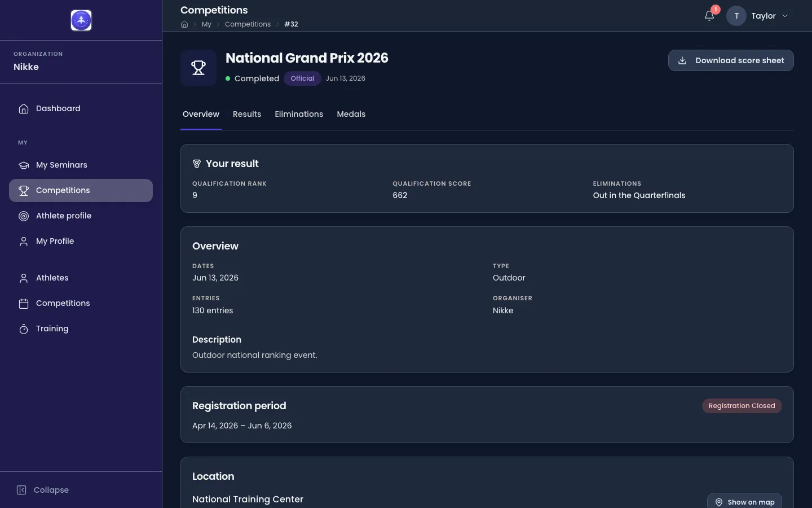Click the calendar icon beside Competitions
This screenshot has width=812, height=508.
pos(24,303)
